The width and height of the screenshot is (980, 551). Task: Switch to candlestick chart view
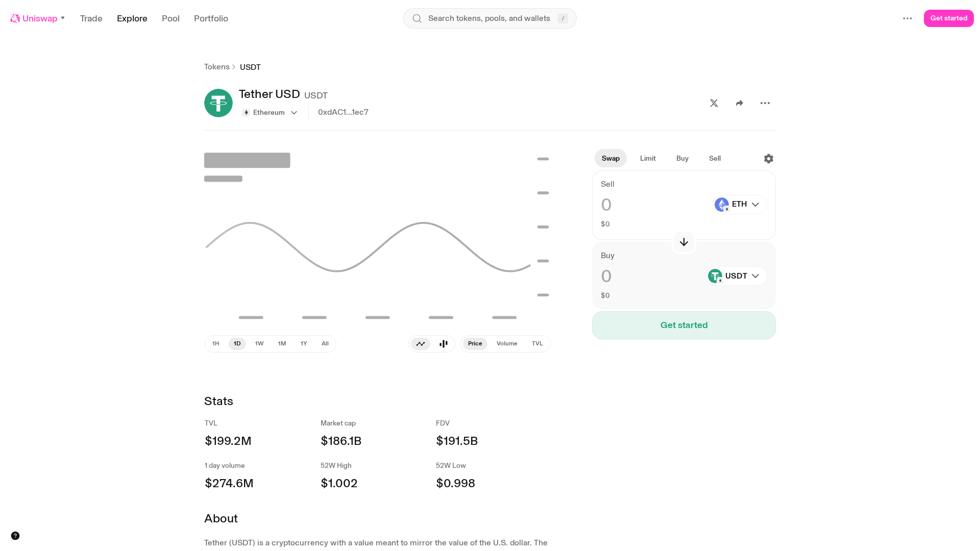(444, 344)
